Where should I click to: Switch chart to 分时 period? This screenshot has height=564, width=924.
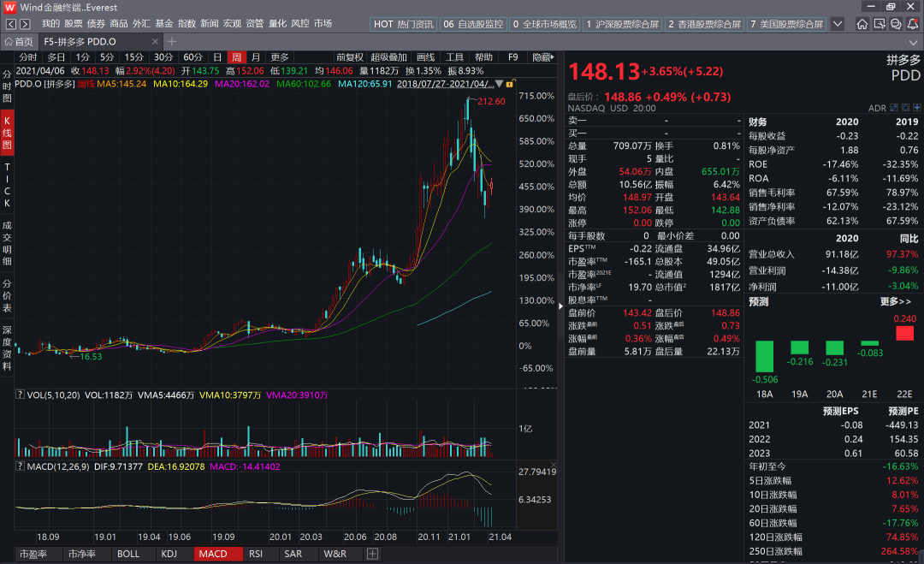(27, 57)
